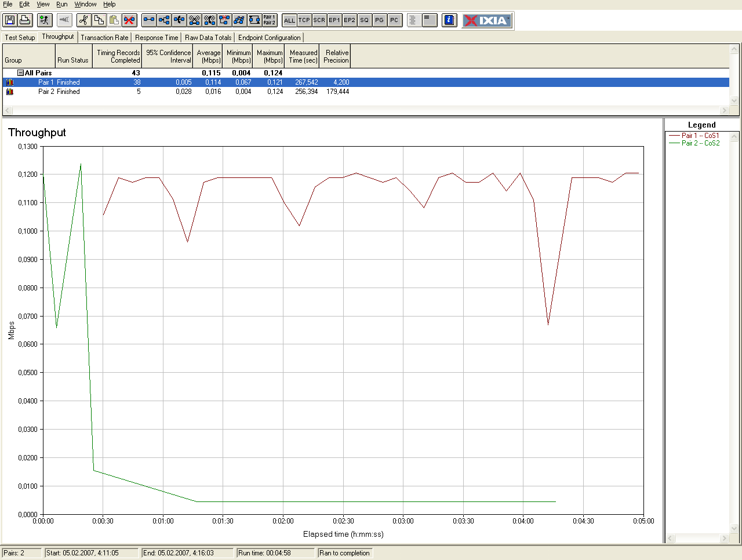Screen dimensions: 742x560
Task: Click the one-to-two branching nodes icon
Action: pyautogui.click(x=164, y=20)
